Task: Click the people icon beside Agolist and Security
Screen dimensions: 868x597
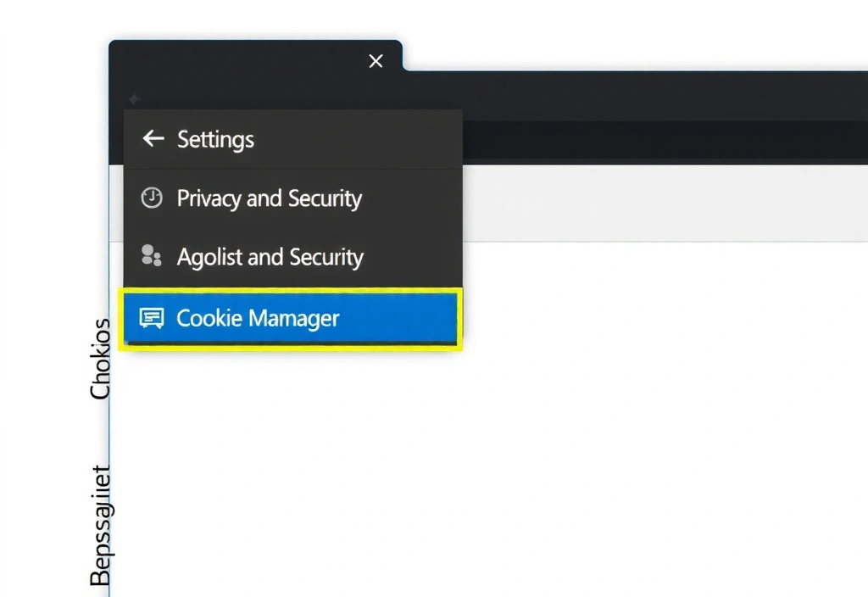Action: pos(151,256)
